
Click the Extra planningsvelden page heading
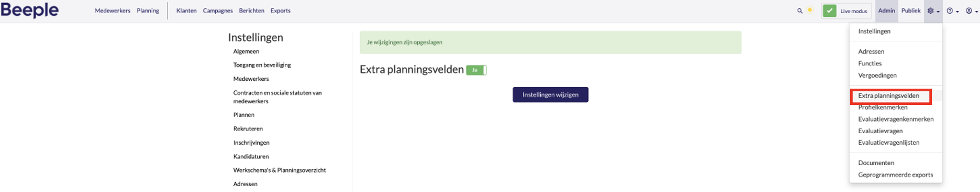(411, 69)
